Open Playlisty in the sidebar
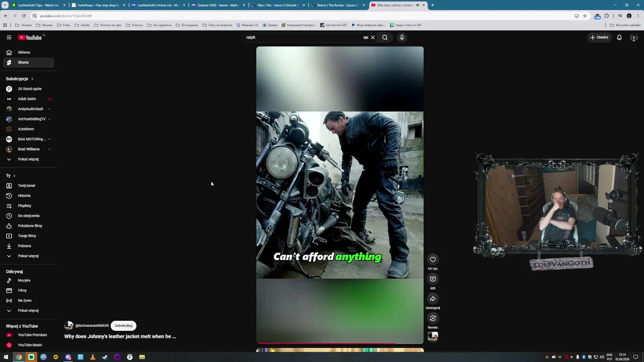Image resolution: width=644 pixels, height=362 pixels. (x=28, y=206)
